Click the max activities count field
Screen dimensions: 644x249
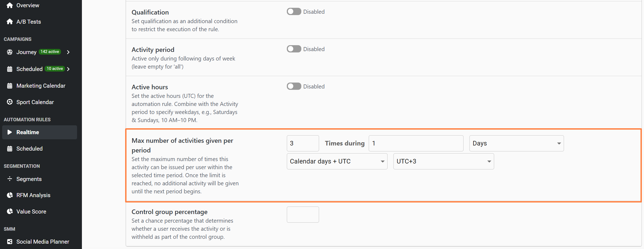pyautogui.click(x=303, y=143)
